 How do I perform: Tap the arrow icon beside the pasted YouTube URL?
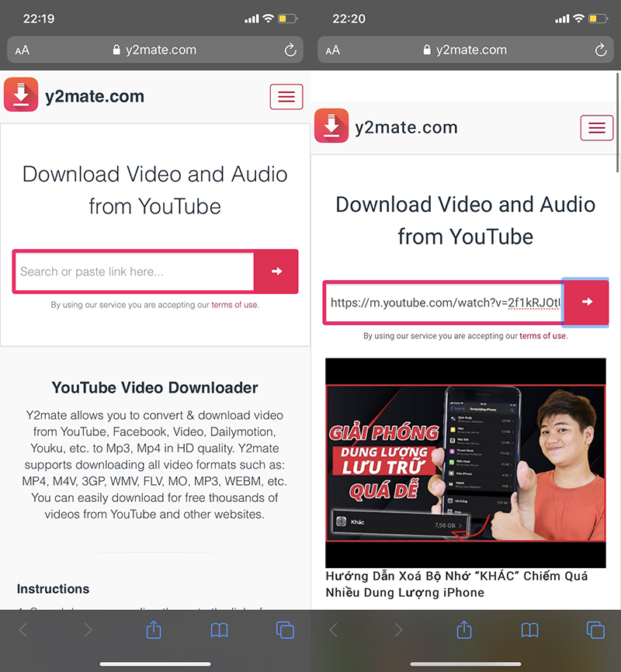click(x=586, y=303)
